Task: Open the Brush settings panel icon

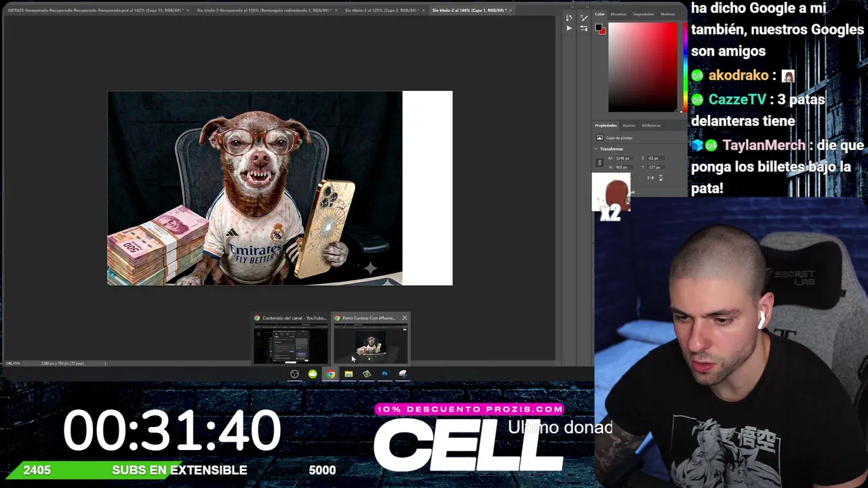Action: pos(584,18)
